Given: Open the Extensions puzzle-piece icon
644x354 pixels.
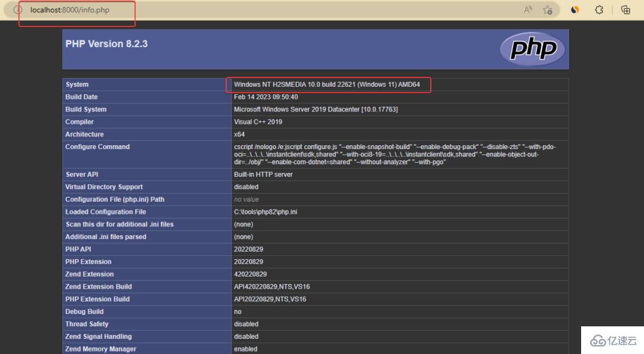Looking at the screenshot, I should coord(599,10).
